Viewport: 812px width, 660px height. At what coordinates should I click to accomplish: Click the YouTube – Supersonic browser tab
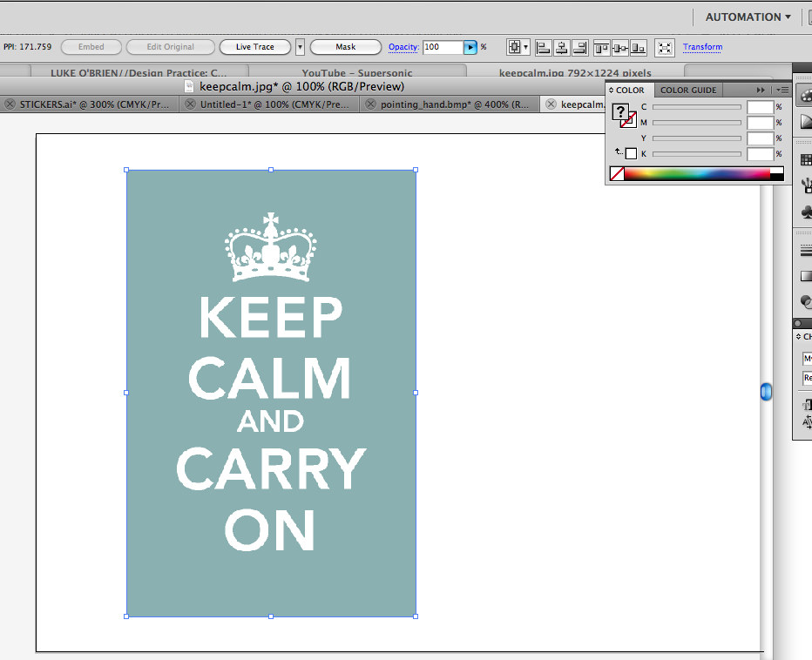click(x=357, y=72)
